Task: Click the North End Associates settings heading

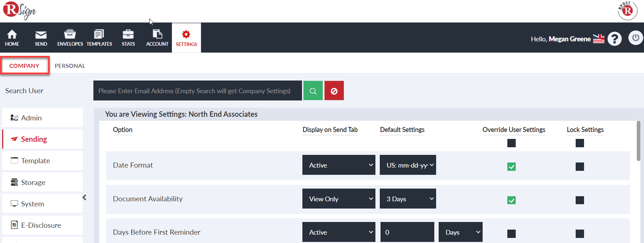Action: (181, 114)
